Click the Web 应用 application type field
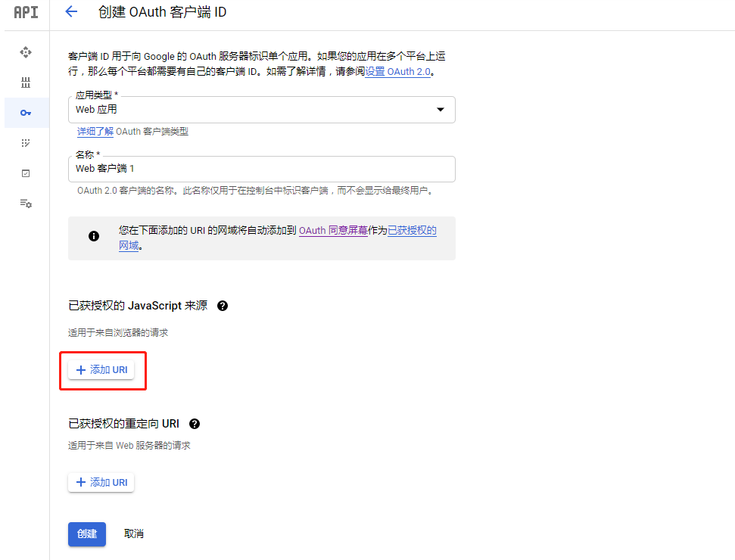 point(262,110)
